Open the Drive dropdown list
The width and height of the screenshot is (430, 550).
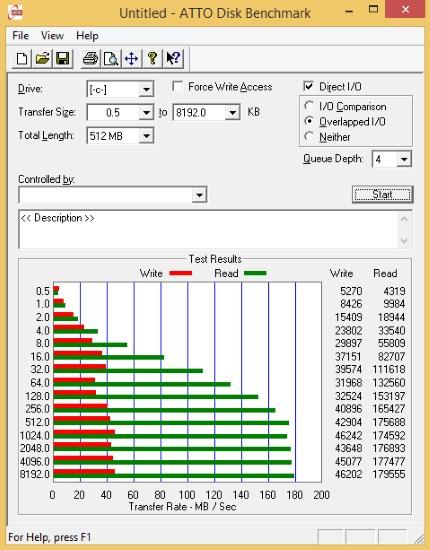[x=146, y=89]
